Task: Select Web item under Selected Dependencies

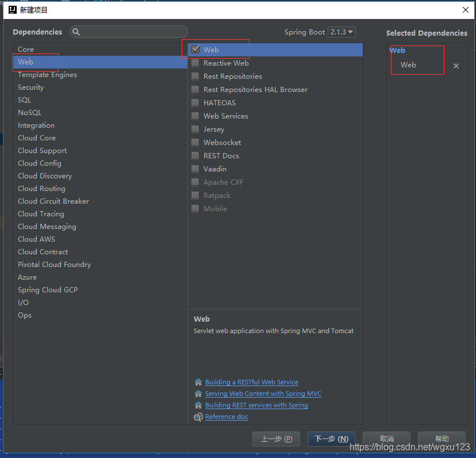Action: pos(408,65)
